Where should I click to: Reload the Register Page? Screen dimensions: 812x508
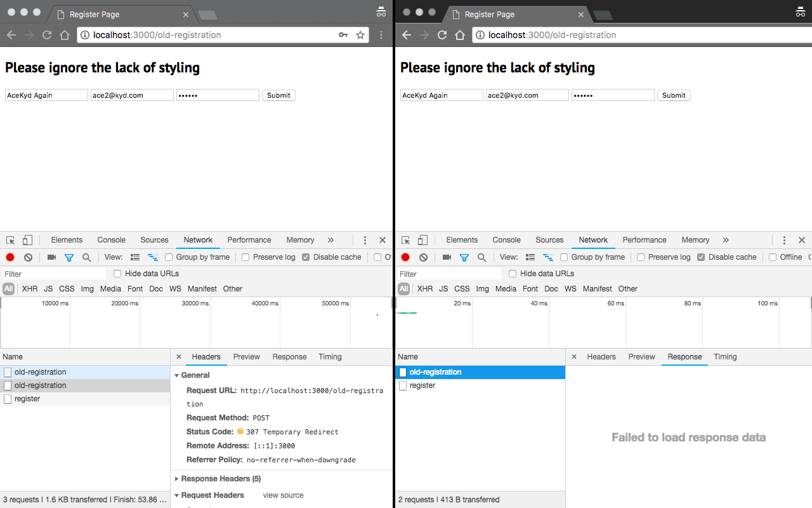[x=46, y=35]
